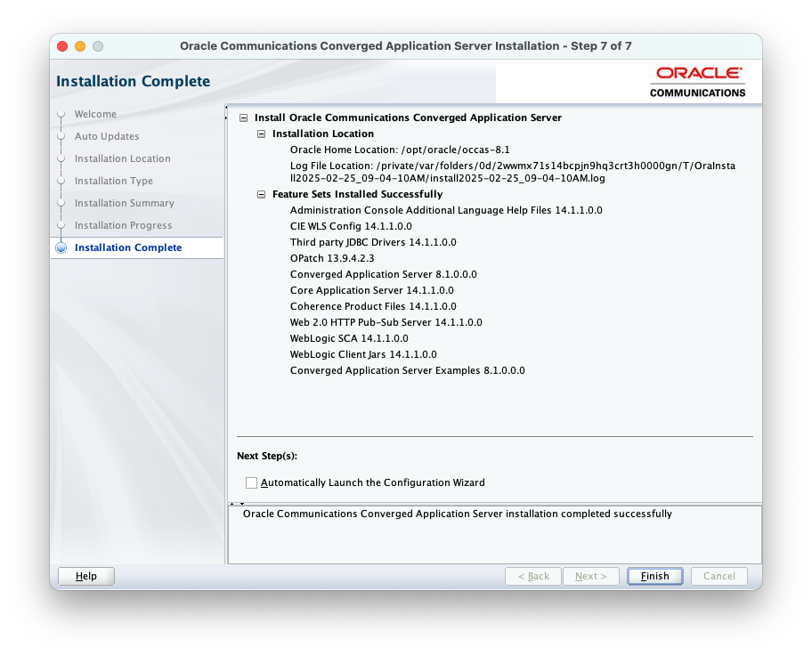Select the Installation Complete step
Viewport: 812px width, 656px height.
point(128,247)
